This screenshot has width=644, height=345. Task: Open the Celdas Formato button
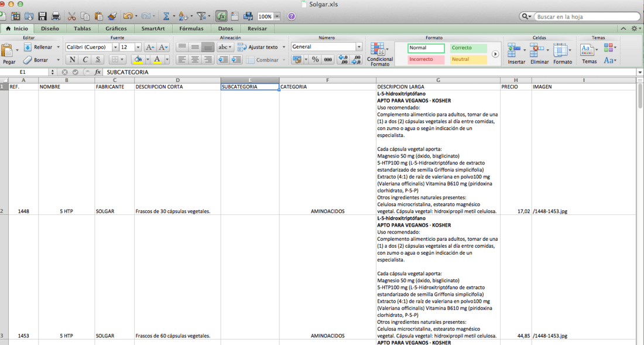562,54
